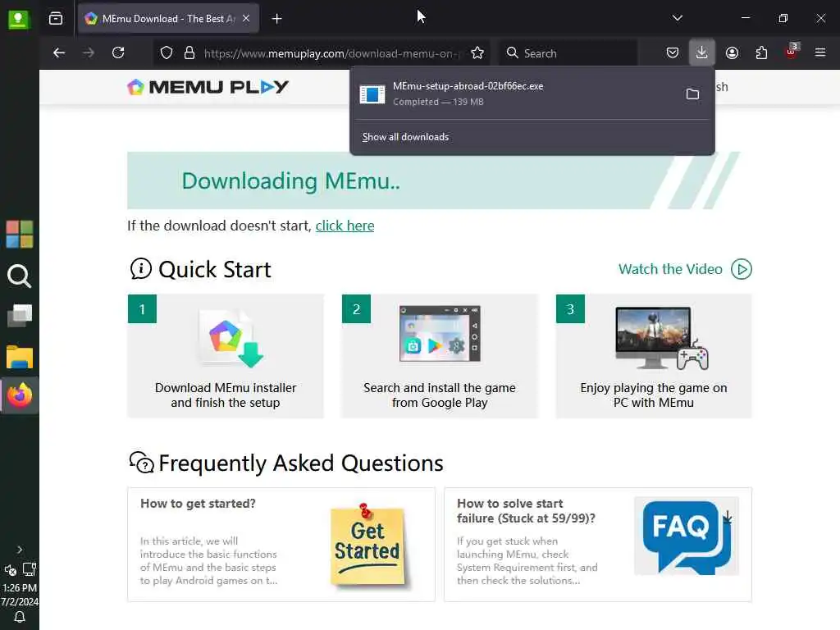The height and width of the screenshot is (630, 840).
Task: Click the Frequently Asked Questions chat icon
Action: click(x=141, y=463)
